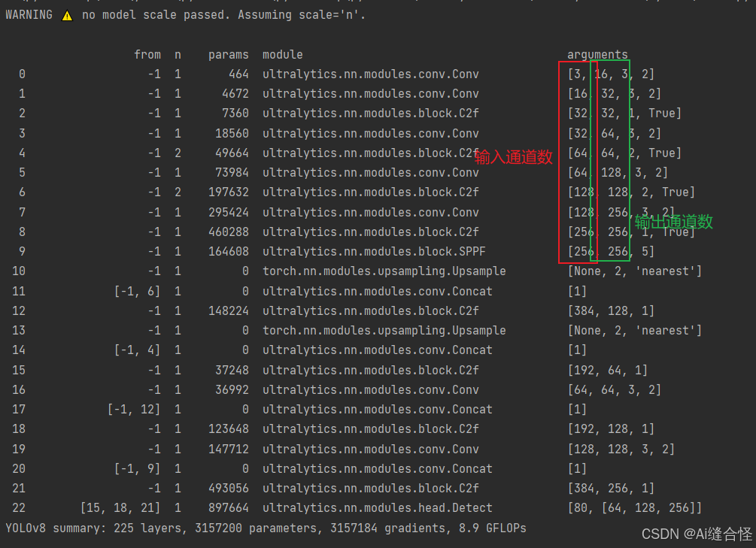Click the yellow warning triangle icon

(x=68, y=15)
